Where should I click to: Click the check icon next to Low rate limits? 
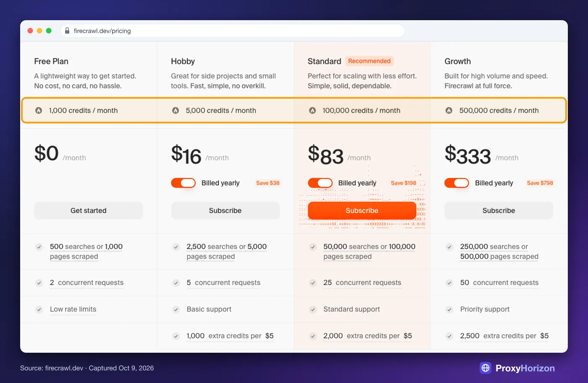click(x=39, y=309)
